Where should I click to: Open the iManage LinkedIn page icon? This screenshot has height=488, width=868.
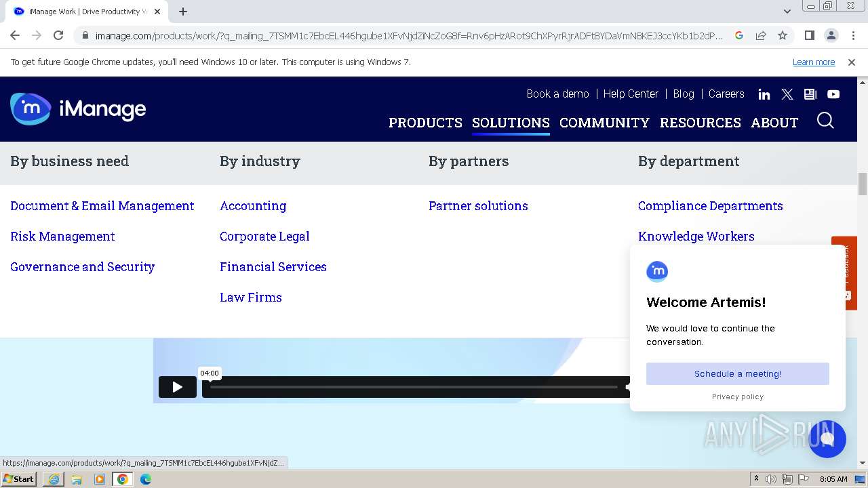(764, 94)
